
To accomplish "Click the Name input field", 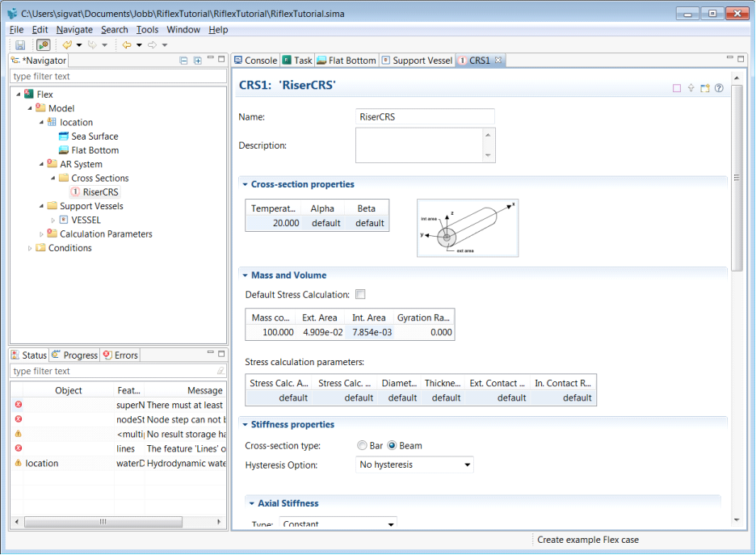I will [425, 117].
